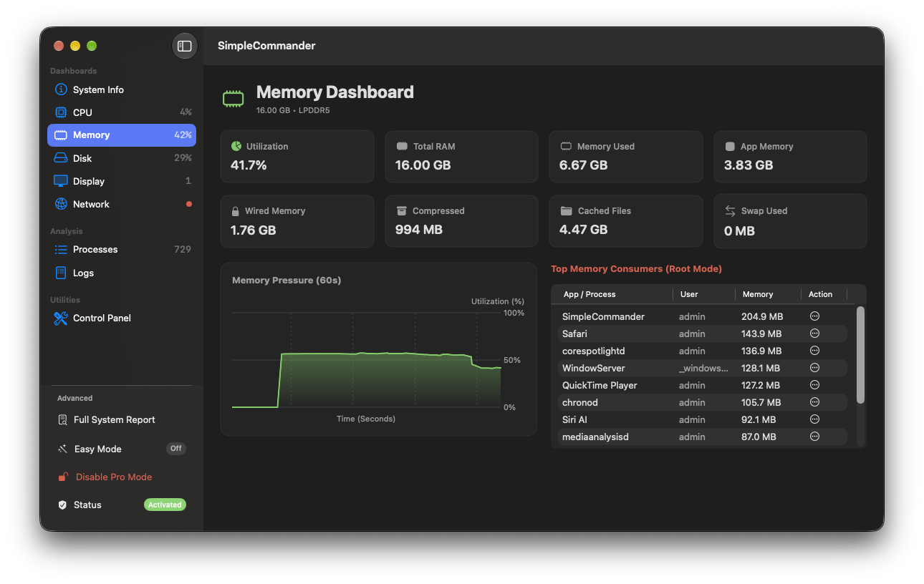Click Top Memory Consumers (Root Mode) heading

(x=636, y=269)
